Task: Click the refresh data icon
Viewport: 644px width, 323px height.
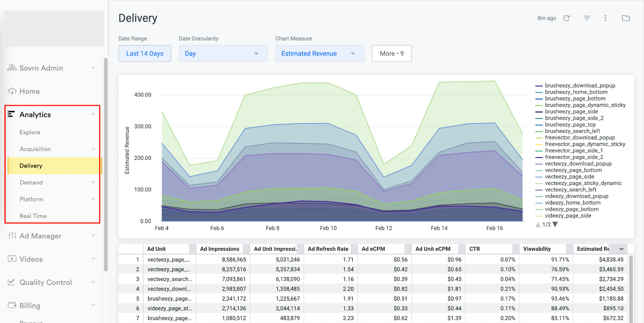Action: tap(566, 18)
